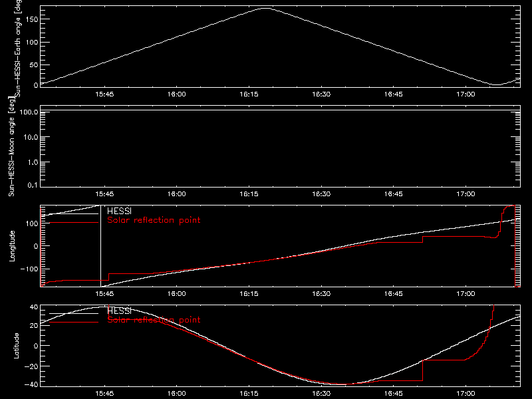The height and width of the screenshot is (399, 532).
Task: Pick 16:30 label below Moon angle plot
Action: point(321,194)
